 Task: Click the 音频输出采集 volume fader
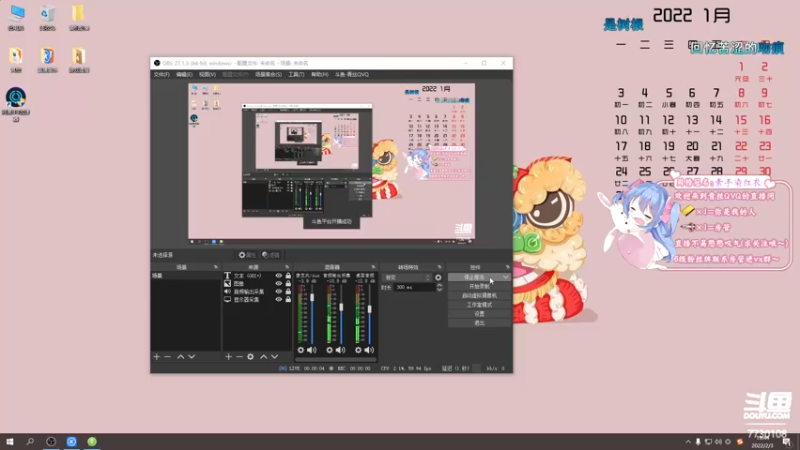(341, 307)
